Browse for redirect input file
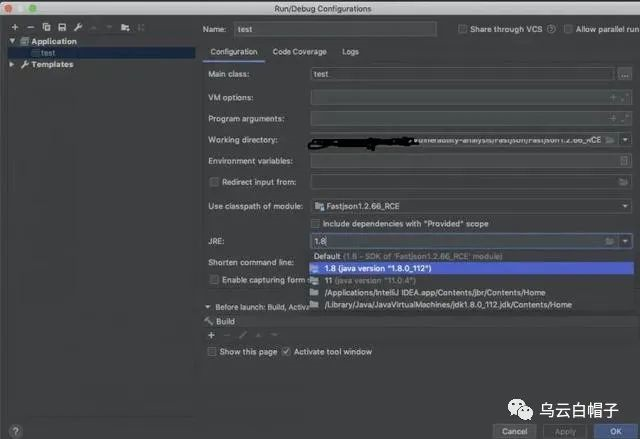Screen dimensions: 640x439 coord(623,182)
